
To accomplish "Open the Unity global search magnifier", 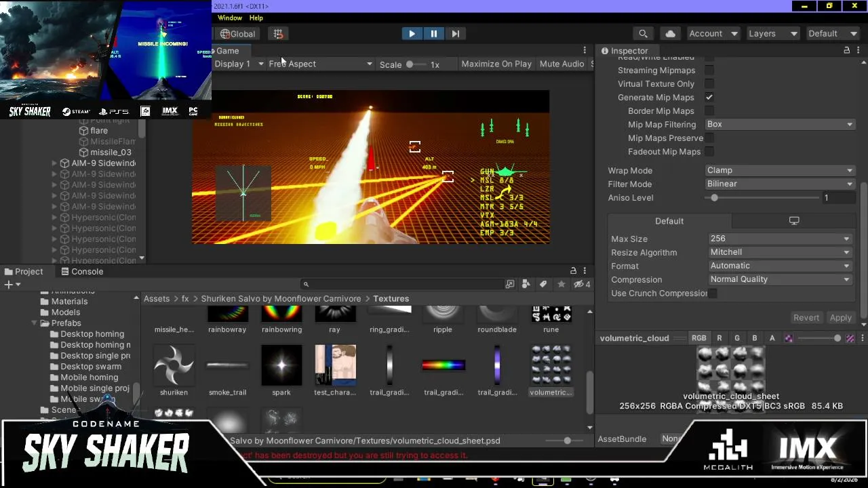I will (x=643, y=33).
